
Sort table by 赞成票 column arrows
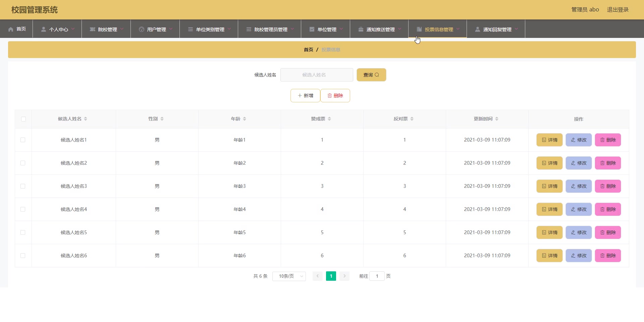330,119
